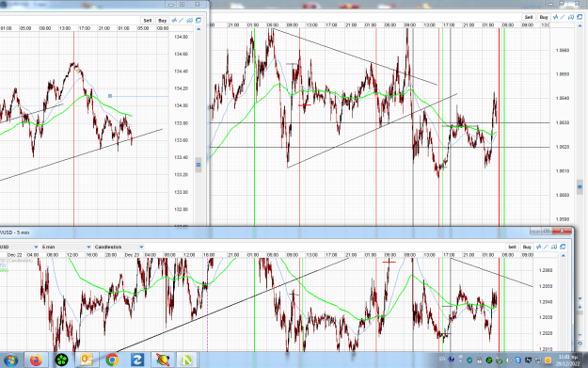This screenshot has width=588, height=368.
Task: Click the chart settings icon in top-right chart
Action: 571,17
